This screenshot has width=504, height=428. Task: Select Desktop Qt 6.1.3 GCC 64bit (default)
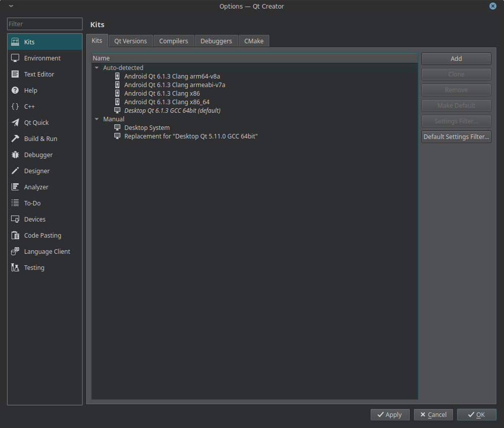(172, 110)
